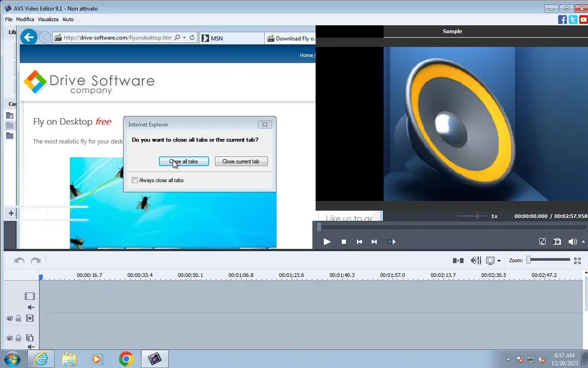Click the transition duration icon on timeline toolbar
Viewport: 588px width, 368px height.
(x=458, y=260)
